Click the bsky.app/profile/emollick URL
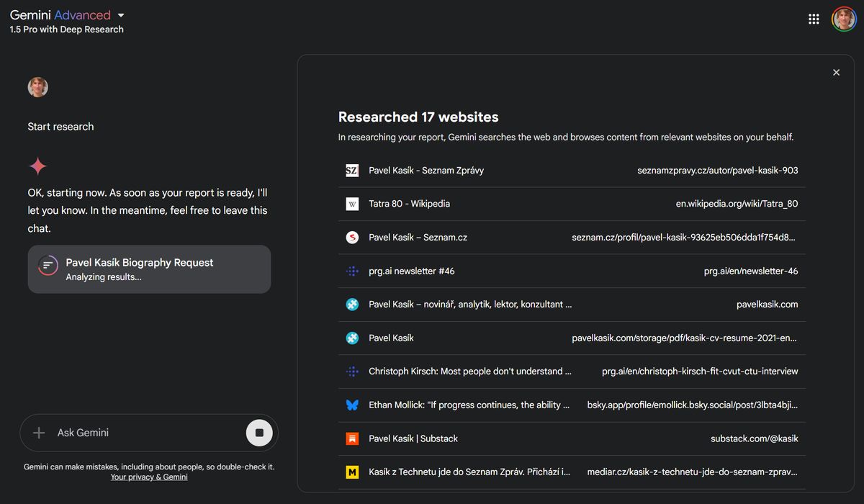This screenshot has height=504, width=864. point(693,405)
